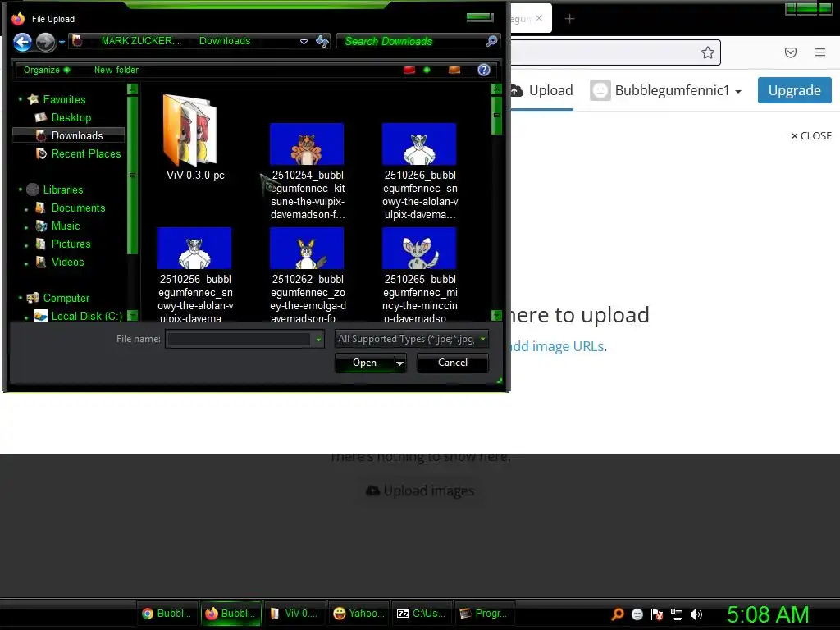Expand the address bar path dropdown

pos(304,41)
